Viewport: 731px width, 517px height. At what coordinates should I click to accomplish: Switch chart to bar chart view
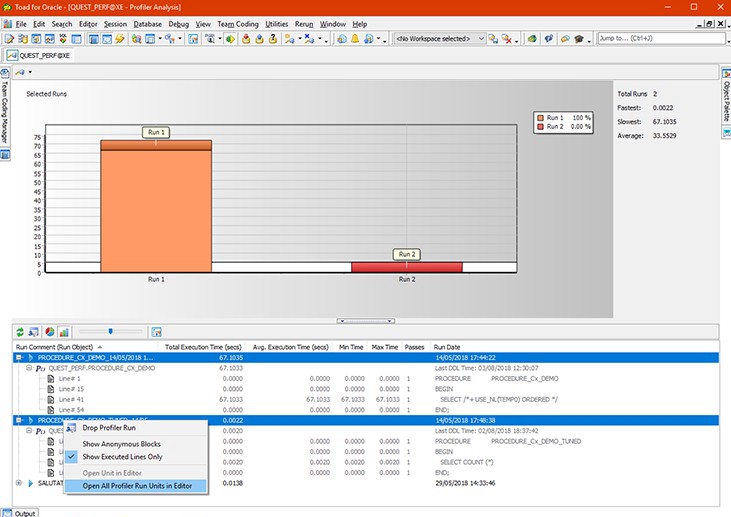pyautogui.click(x=64, y=332)
